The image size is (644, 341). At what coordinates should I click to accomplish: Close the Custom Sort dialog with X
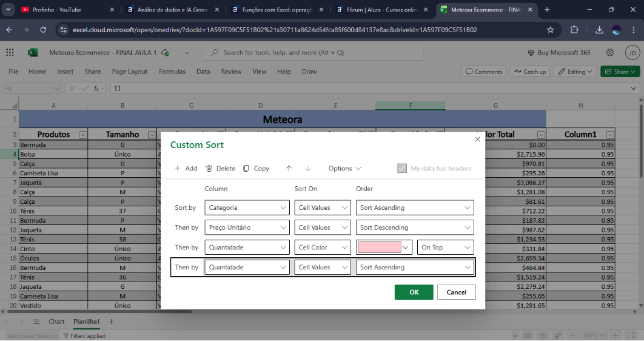click(x=477, y=139)
